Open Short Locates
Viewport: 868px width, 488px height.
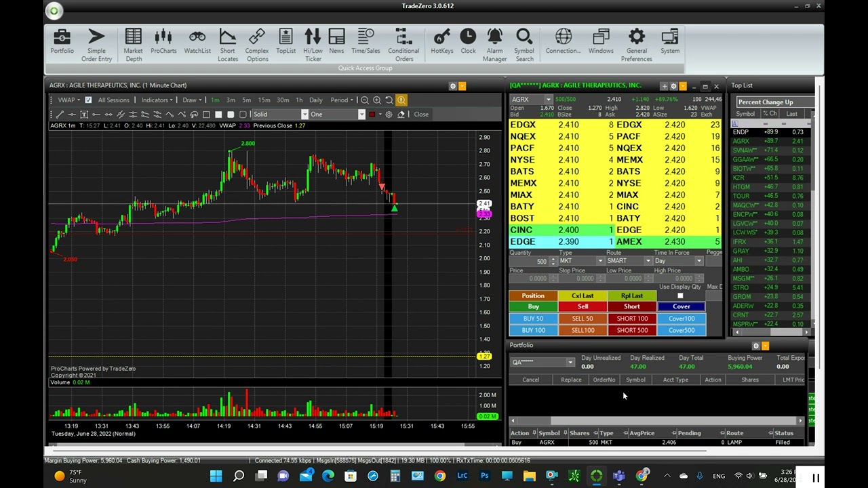pos(228,45)
